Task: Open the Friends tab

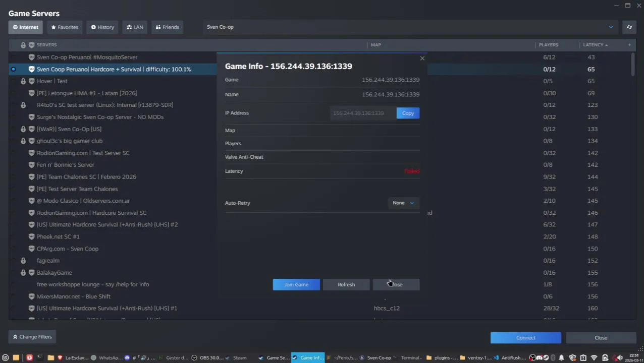Action: coord(167,27)
